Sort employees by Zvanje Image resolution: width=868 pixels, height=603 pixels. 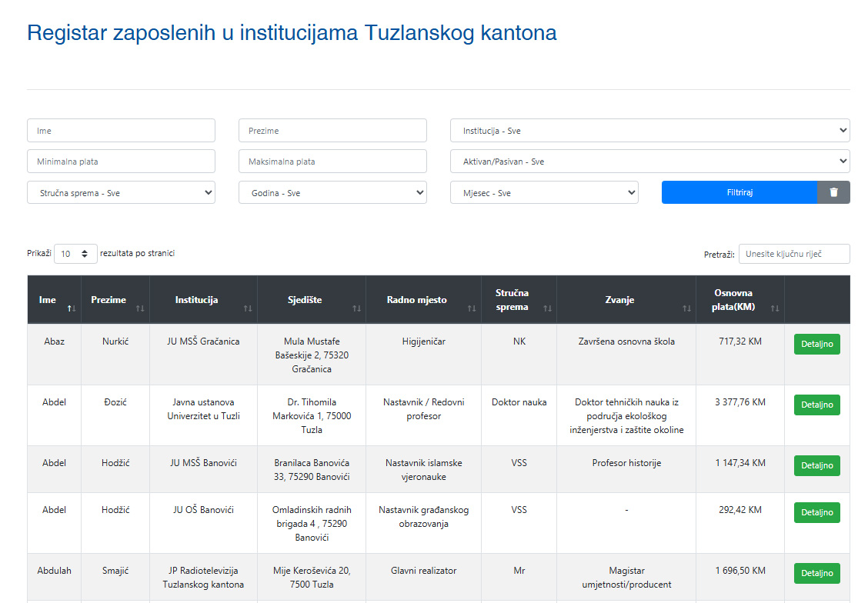pos(686,308)
